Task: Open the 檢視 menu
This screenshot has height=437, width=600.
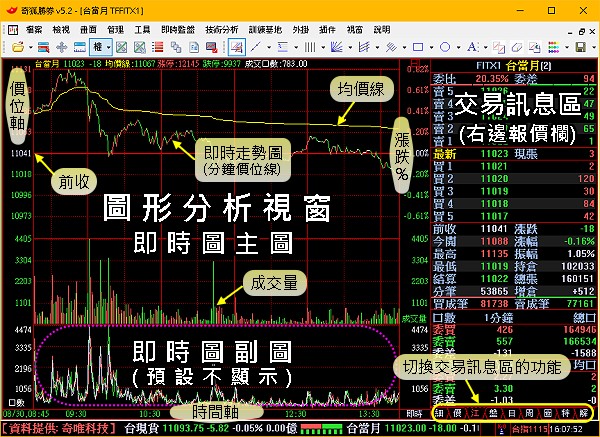Action: [61, 29]
